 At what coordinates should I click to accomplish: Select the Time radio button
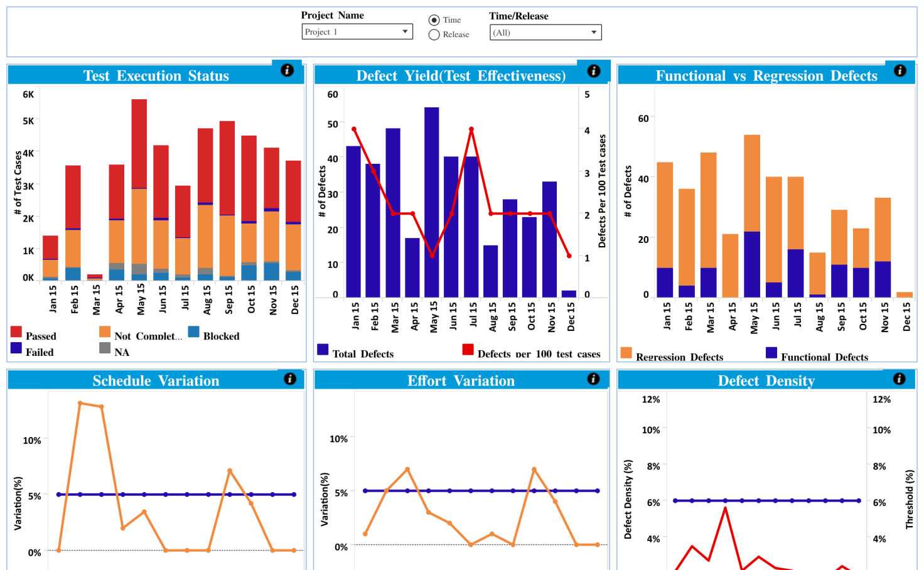click(x=434, y=20)
